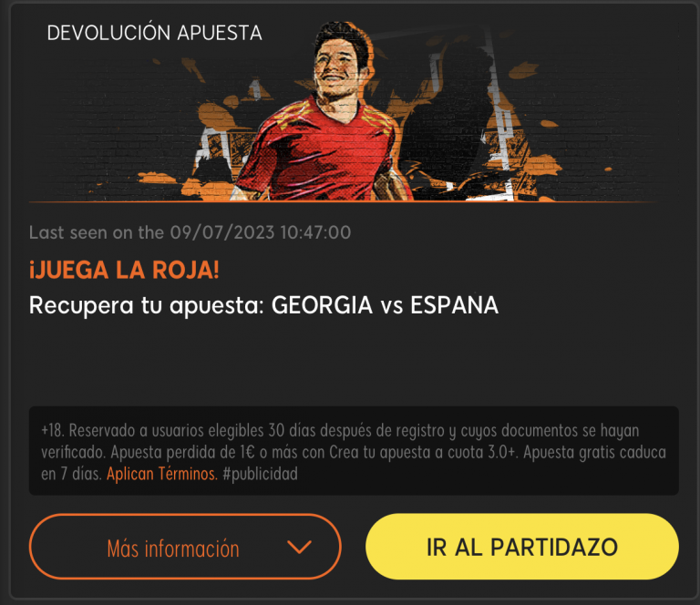Select the ESPAÑA team name
700x605 pixels.
tap(454, 305)
